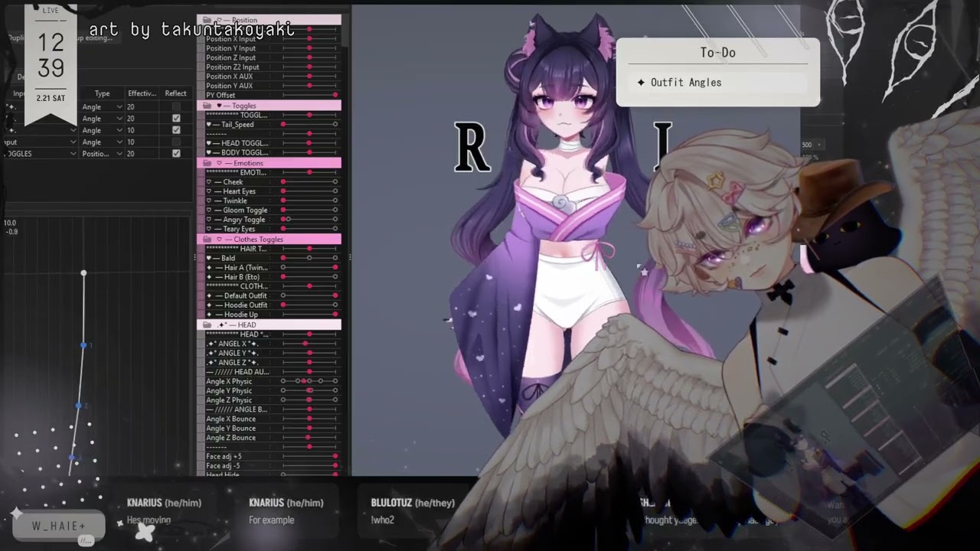Adjust the Hair A (Twin...) slider
This screenshot has height=551, width=980.
(x=309, y=268)
